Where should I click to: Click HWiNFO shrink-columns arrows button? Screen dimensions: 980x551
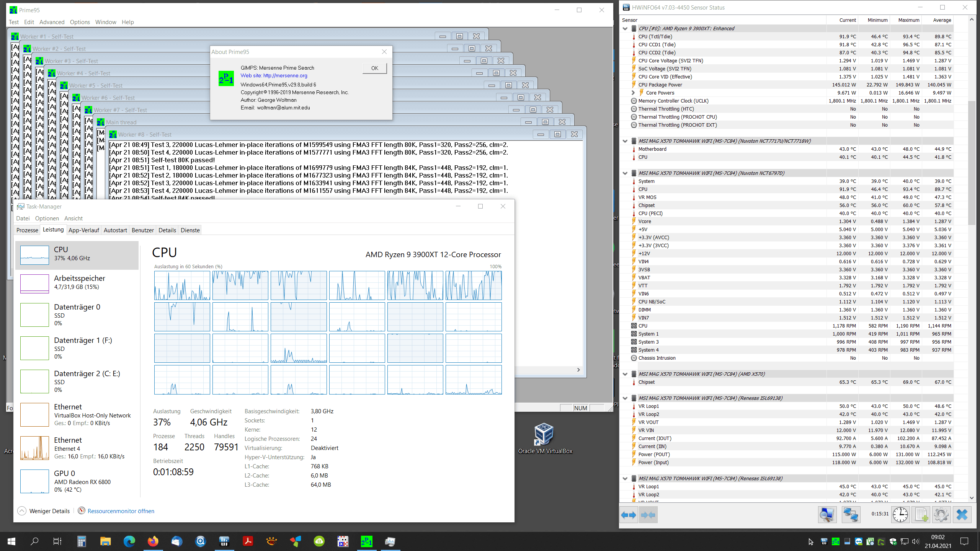(x=648, y=515)
